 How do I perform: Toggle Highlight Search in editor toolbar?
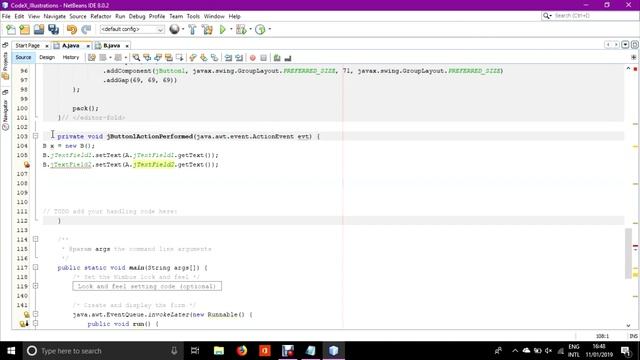[169, 58]
